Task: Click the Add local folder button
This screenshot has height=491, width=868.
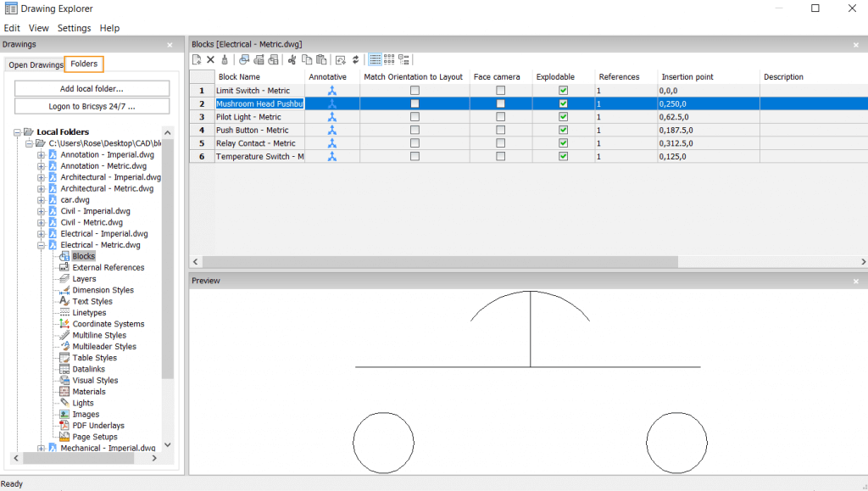Action: pyautogui.click(x=91, y=88)
